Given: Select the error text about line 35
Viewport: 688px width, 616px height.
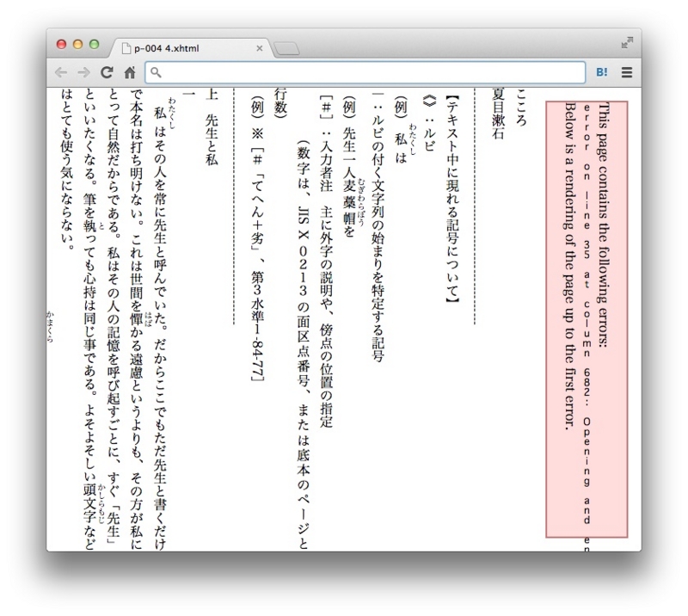Looking at the screenshot, I should [585, 258].
